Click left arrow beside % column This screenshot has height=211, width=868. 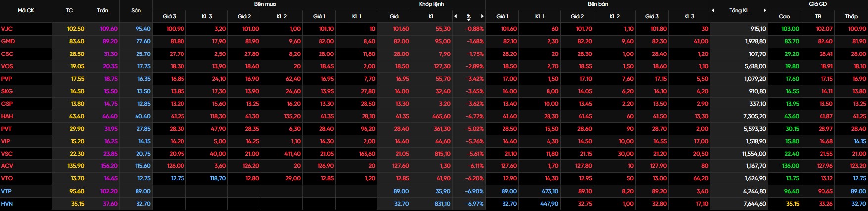455,16
